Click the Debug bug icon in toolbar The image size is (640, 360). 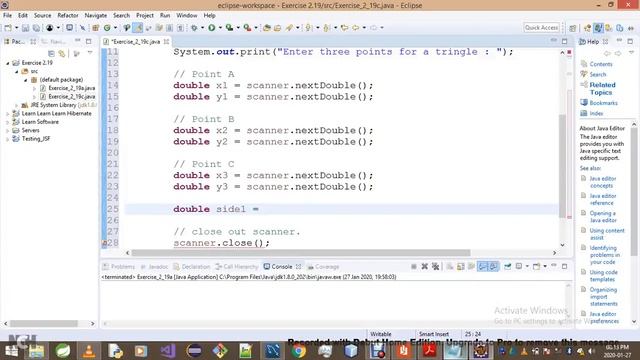[x=194, y=28]
